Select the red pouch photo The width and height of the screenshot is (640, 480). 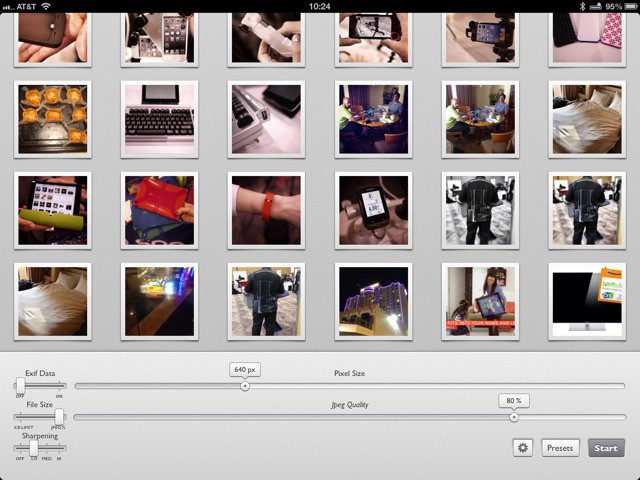pyautogui.click(x=160, y=211)
